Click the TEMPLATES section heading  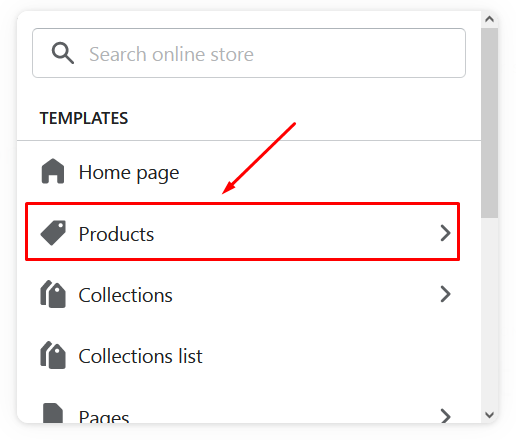[x=84, y=118]
